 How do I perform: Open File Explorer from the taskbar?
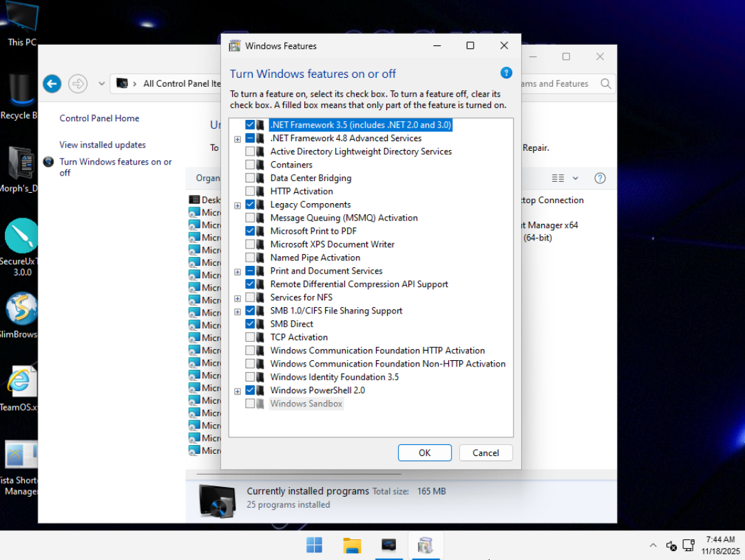(x=352, y=546)
